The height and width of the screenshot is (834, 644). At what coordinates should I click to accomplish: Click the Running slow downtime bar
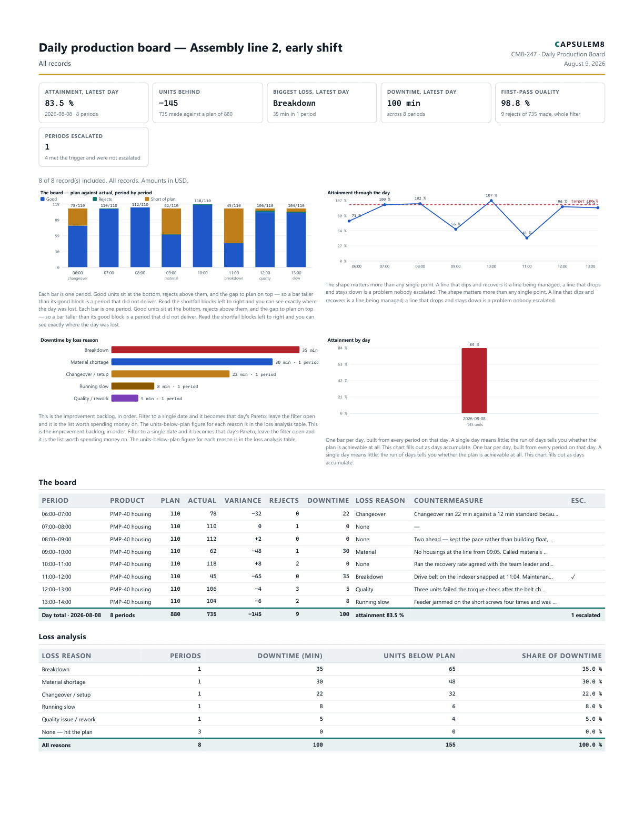point(133,386)
